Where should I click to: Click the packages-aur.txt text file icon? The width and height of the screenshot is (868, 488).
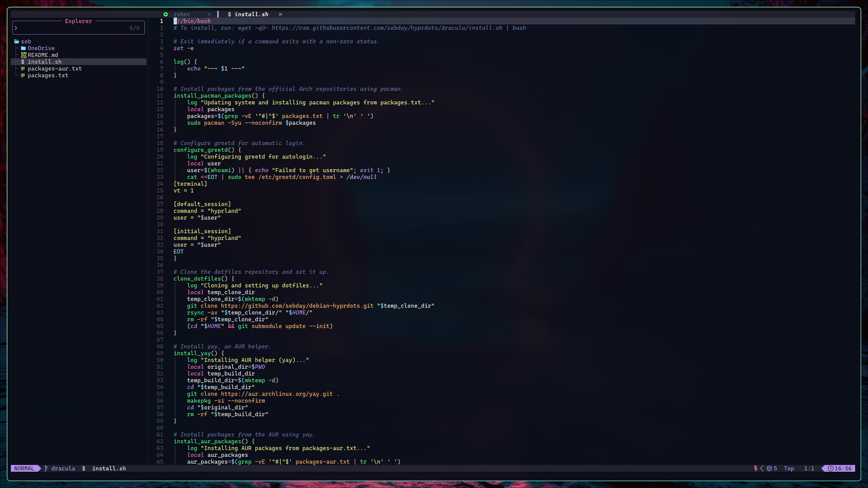click(x=23, y=69)
